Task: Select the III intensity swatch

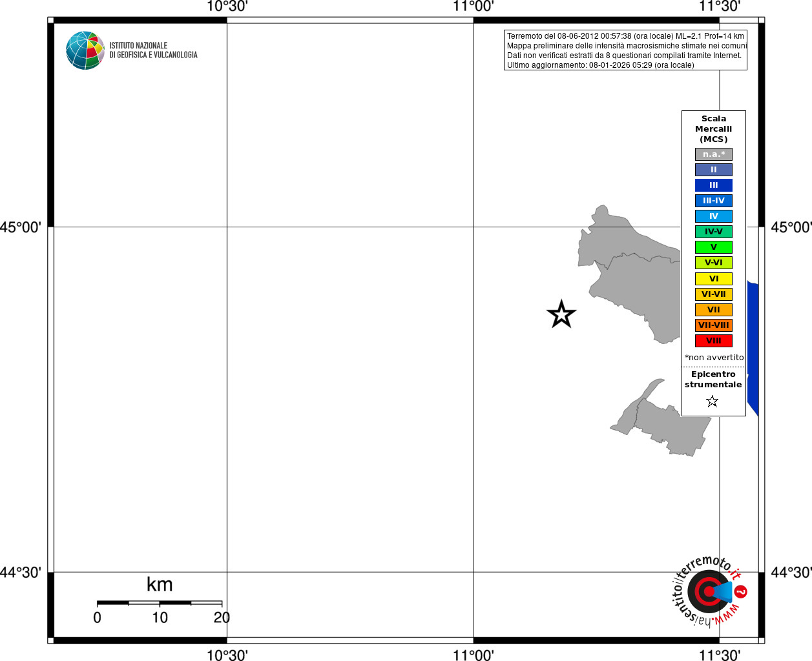Action: pos(714,185)
